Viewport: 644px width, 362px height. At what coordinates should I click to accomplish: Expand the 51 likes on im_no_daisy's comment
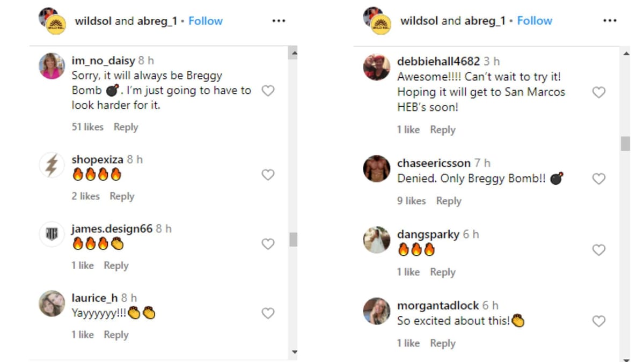[x=87, y=127]
